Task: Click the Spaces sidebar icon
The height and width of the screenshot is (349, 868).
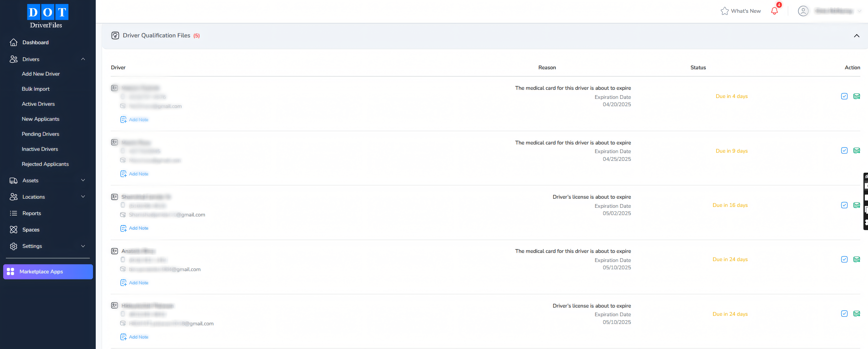Action: pyautogui.click(x=13, y=230)
